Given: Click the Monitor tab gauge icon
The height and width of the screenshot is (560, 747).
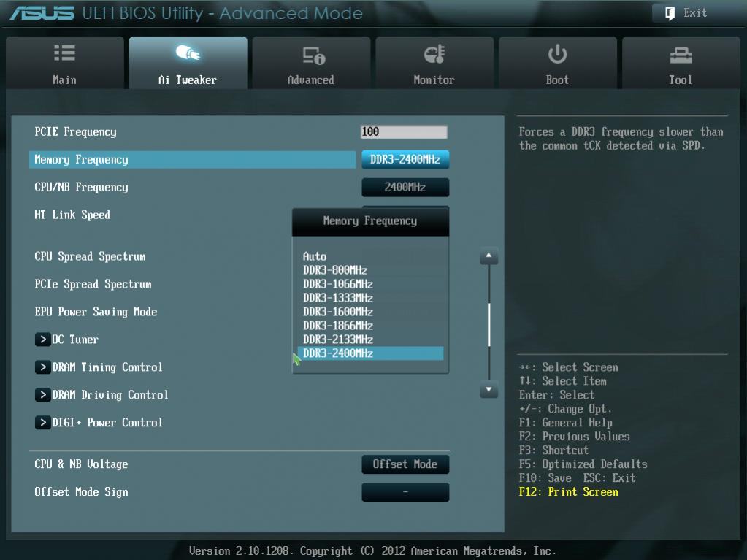Looking at the screenshot, I should [434, 54].
